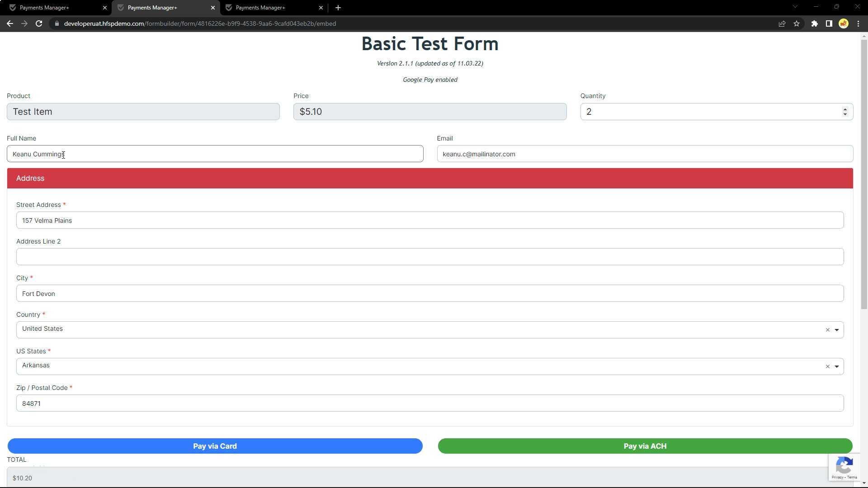The height and width of the screenshot is (488, 868).
Task: Clear the United States country selection
Action: (827, 330)
